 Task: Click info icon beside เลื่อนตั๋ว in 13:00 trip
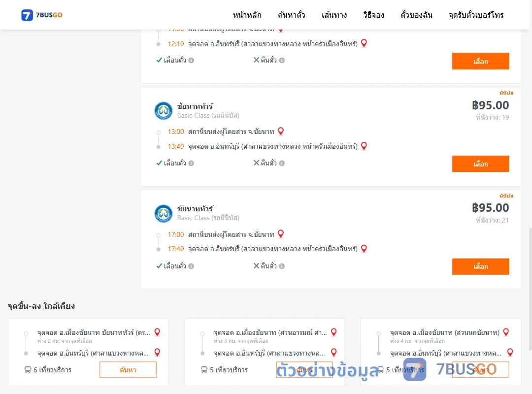click(x=191, y=163)
